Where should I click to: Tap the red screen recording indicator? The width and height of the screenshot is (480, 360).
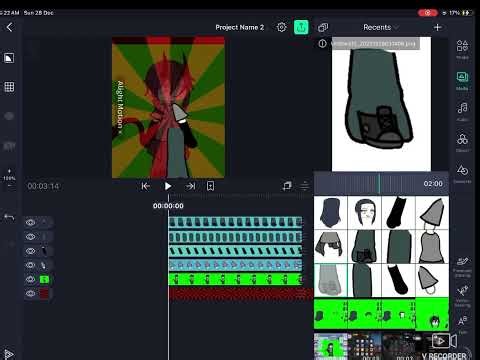tap(428, 13)
